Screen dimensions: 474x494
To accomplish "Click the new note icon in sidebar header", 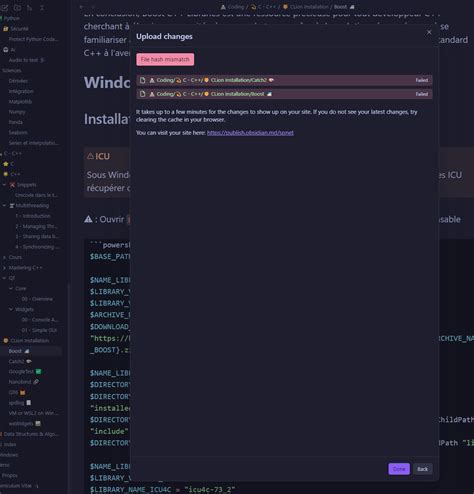I will click(5, 7).
